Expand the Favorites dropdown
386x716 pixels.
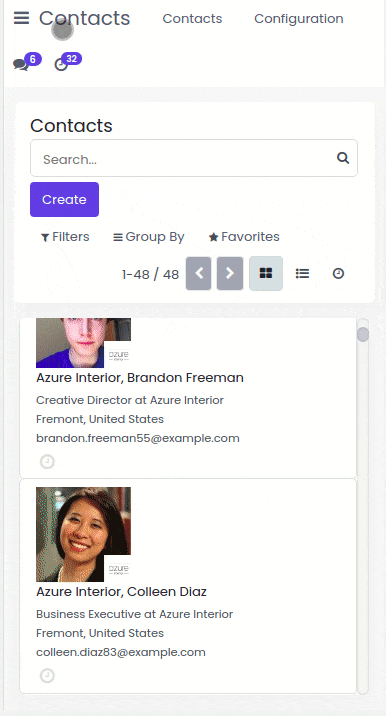click(x=244, y=237)
